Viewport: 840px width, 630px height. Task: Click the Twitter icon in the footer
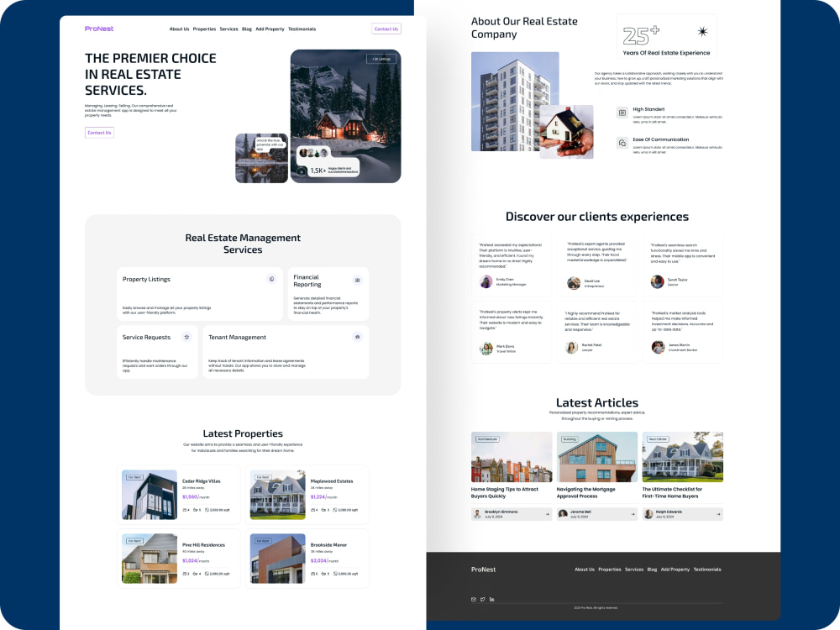[x=483, y=600]
